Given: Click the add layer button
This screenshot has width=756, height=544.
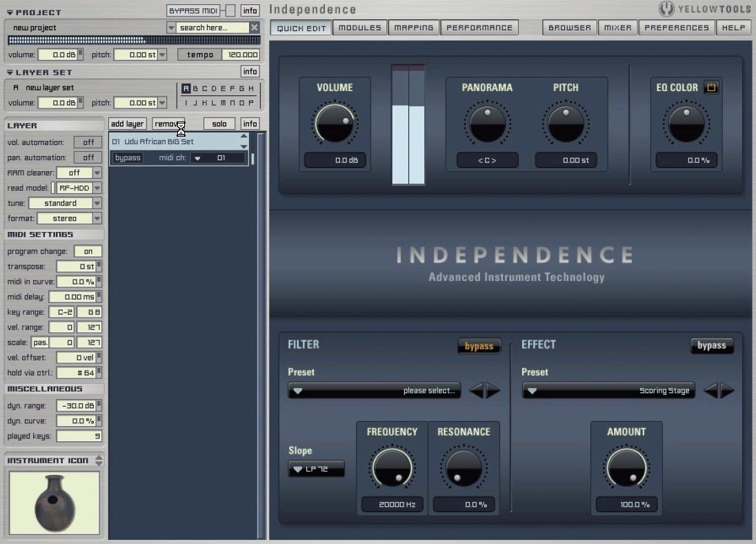Looking at the screenshot, I should pos(128,124).
